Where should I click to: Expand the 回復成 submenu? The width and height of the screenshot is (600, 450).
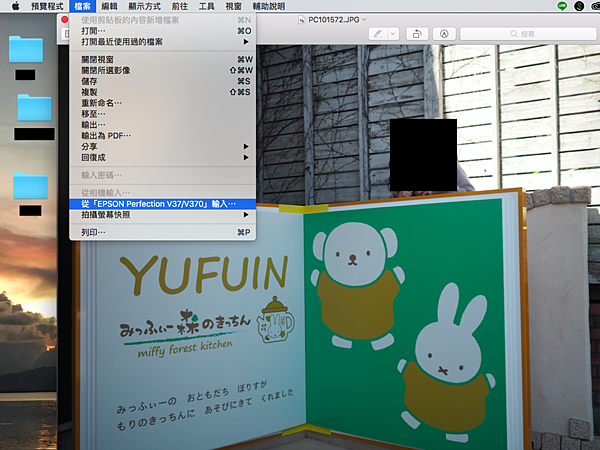[163, 157]
